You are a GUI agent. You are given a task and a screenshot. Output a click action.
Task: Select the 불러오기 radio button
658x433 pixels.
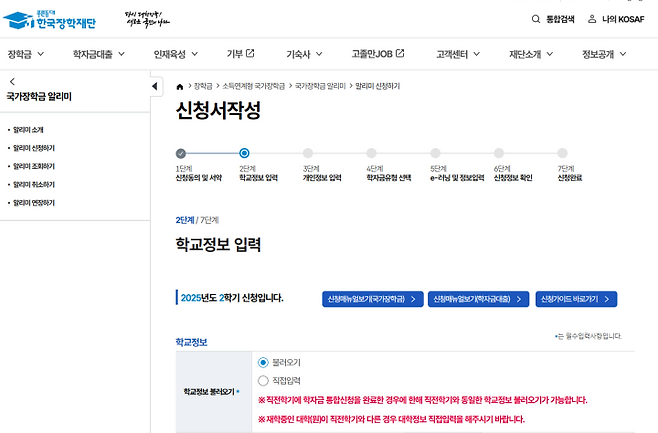263,362
